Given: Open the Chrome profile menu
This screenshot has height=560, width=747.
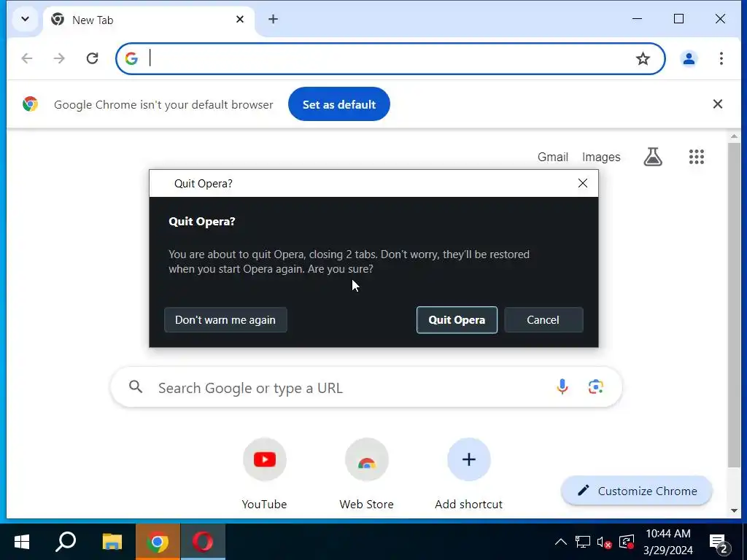Looking at the screenshot, I should coord(689,58).
